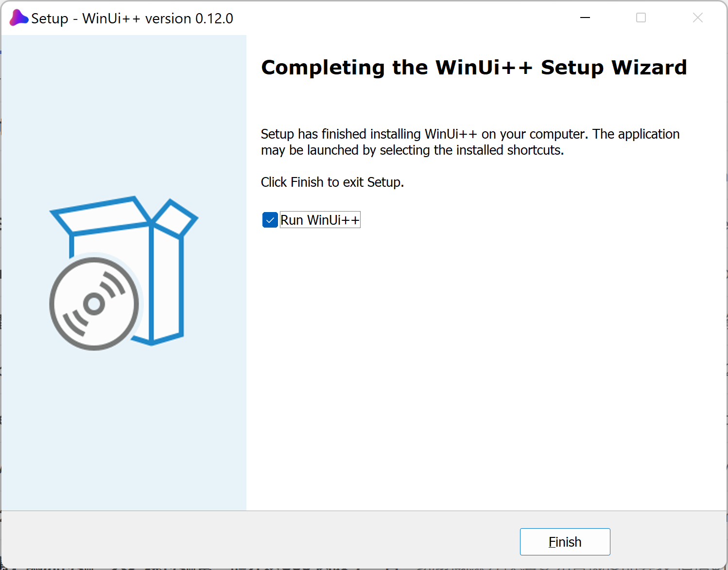Click the open flap of the box illustration

click(x=175, y=217)
